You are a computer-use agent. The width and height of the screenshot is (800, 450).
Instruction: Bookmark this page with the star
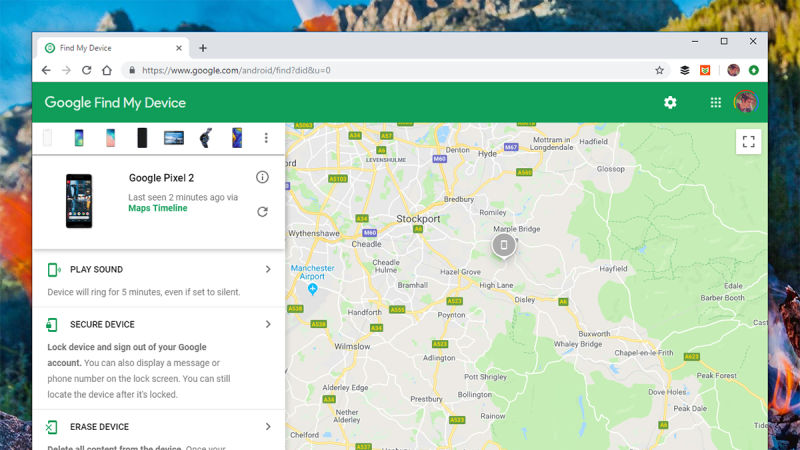point(659,70)
